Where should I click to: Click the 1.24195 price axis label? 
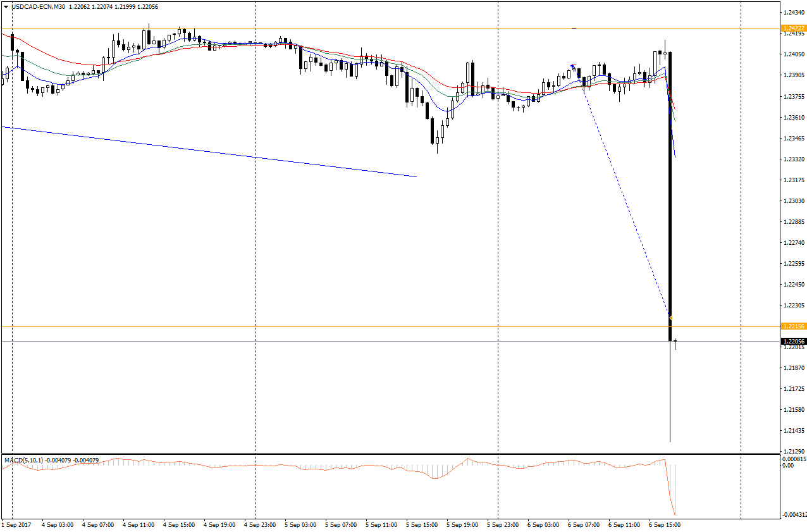click(794, 34)
